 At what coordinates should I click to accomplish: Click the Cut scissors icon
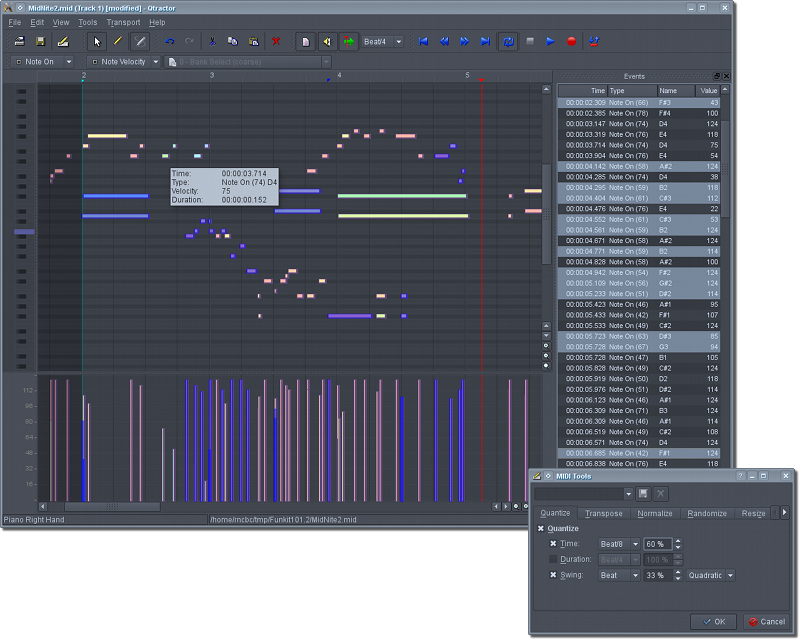[x=212, y=42]
